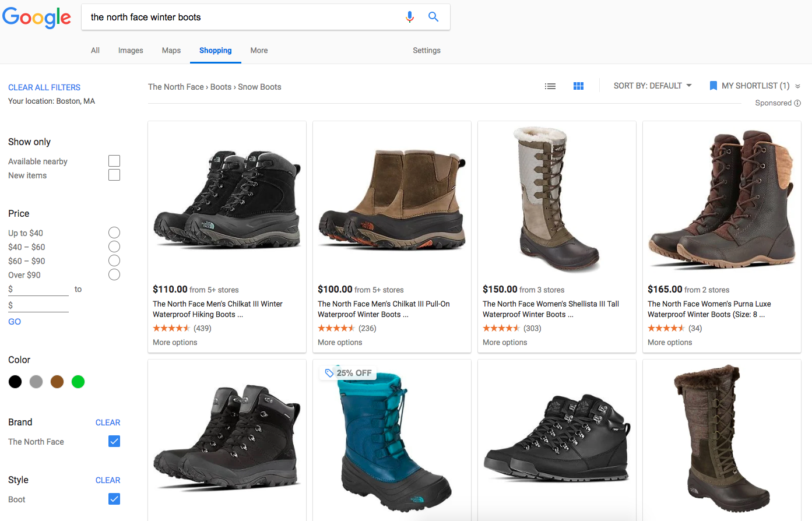The height and width of the screenshot is (521, 812).
Task: Click the blue search magnifier icon
Action: 433,17
